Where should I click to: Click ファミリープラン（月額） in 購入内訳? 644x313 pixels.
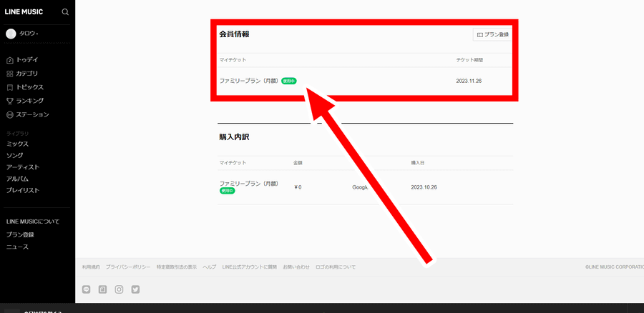pos(249,184)
